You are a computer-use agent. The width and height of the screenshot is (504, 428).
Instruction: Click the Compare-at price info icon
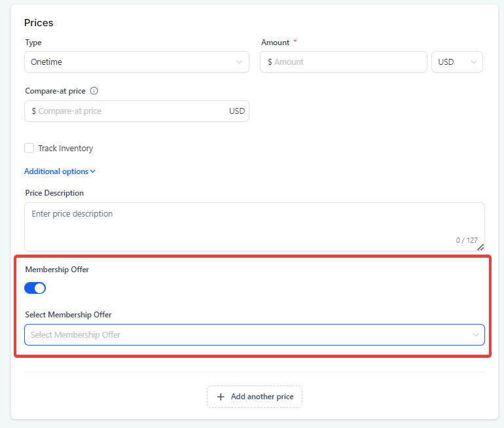[94, 91]
